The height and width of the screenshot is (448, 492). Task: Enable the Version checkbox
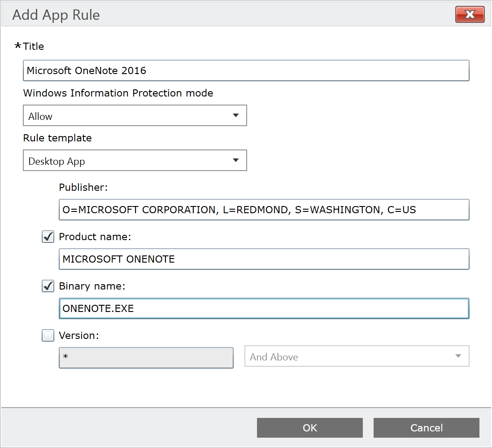[48, 335]
